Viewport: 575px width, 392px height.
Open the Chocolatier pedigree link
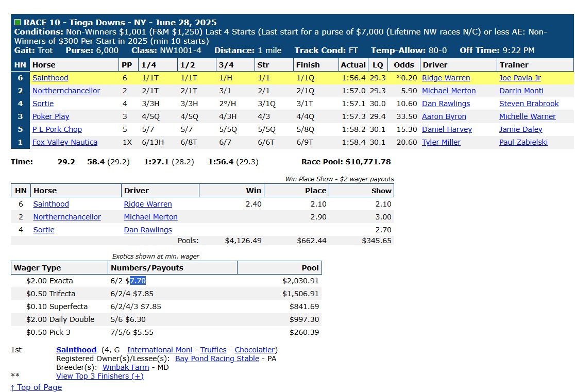tap(255, 350)
